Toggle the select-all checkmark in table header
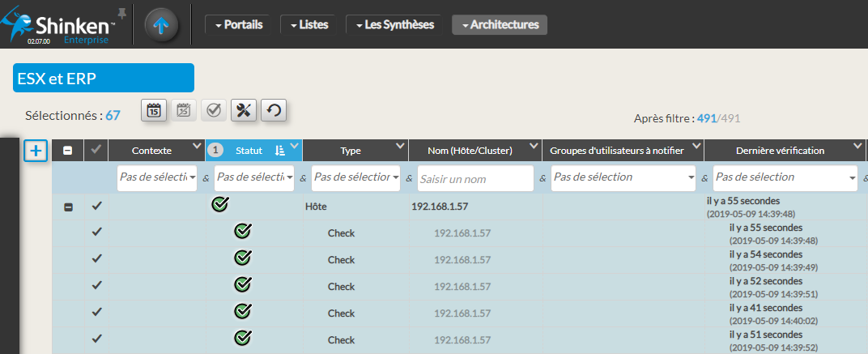 point(96,150)
